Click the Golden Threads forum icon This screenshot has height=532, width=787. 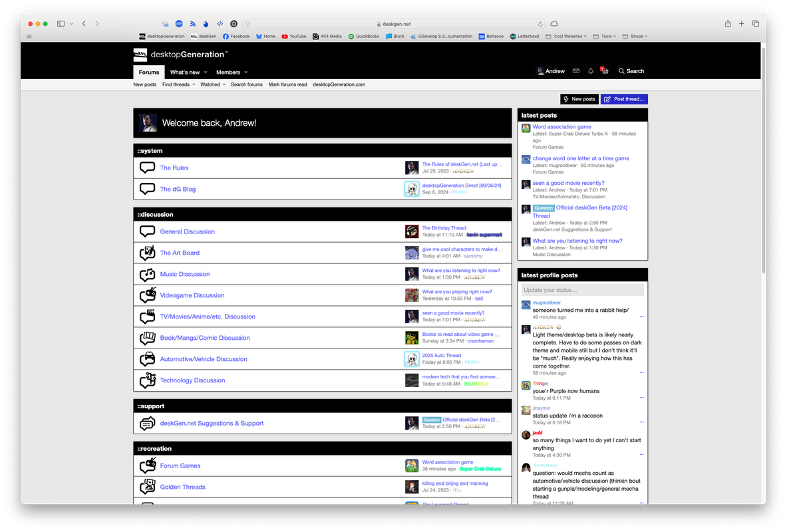pos(147,487)
